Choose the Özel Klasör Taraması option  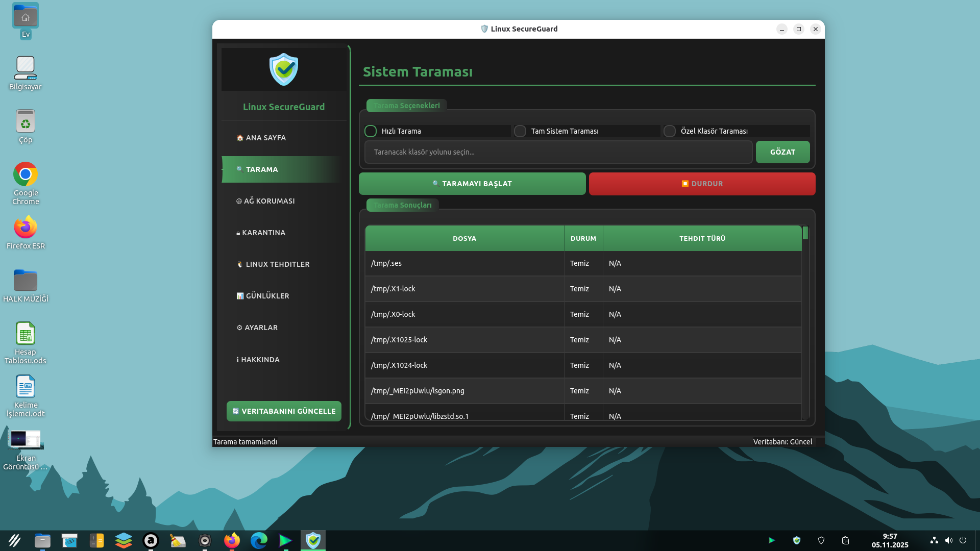[670, 131]
